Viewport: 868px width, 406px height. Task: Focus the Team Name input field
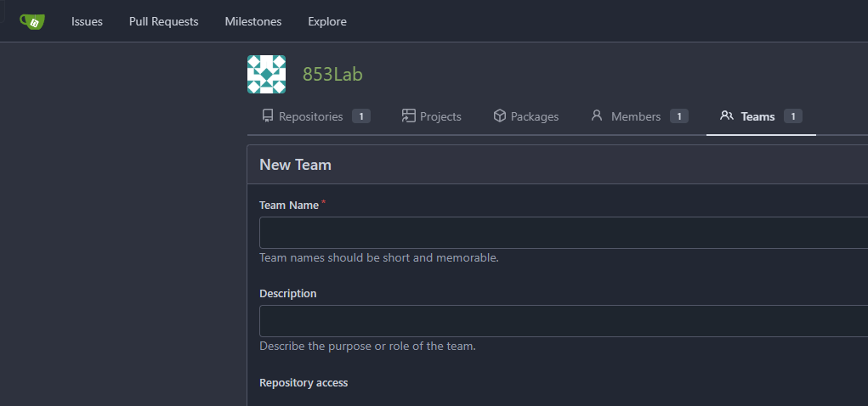561,233
